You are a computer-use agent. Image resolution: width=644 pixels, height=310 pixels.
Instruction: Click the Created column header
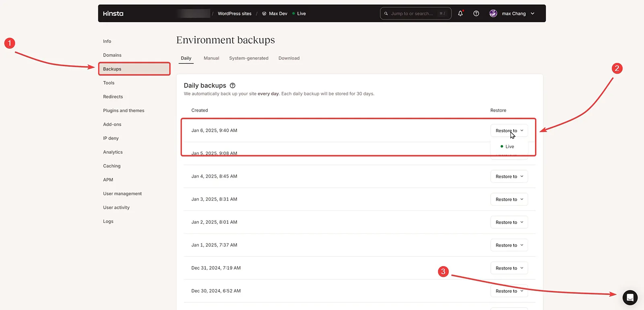click(200, 110)
